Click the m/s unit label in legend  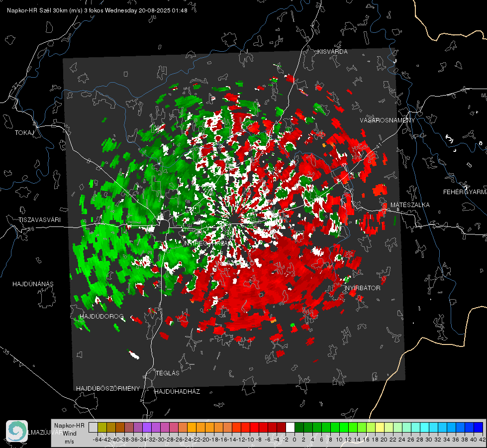pyautogui.click(x=69, y=442)
